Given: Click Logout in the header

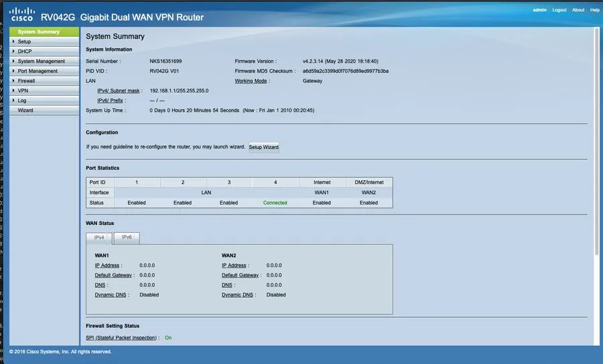Looking at the screenshot, I should 559,10.
